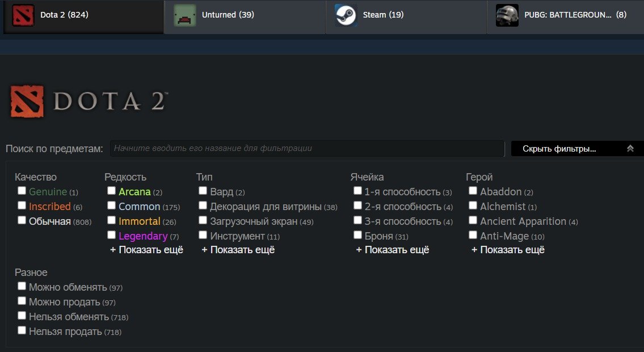Toggle the Arcana rarity checkbox
644x352 pixels.
[x=111, y=191]
